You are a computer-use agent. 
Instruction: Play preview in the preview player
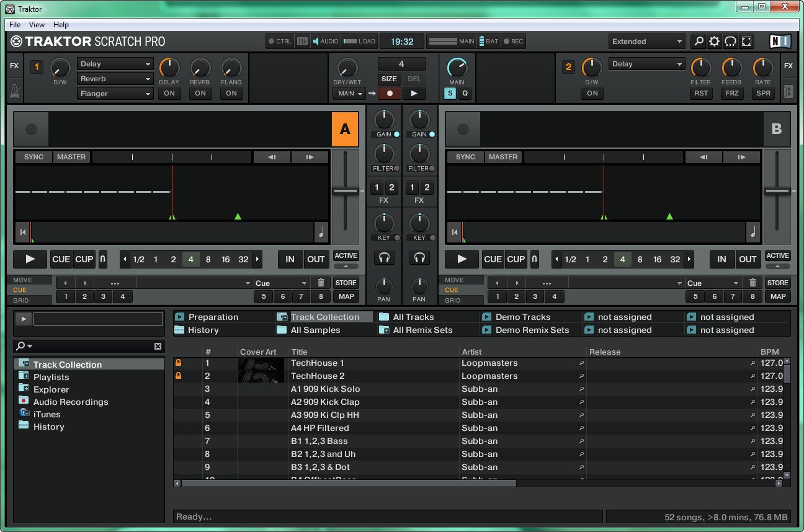tap(24, 319)
